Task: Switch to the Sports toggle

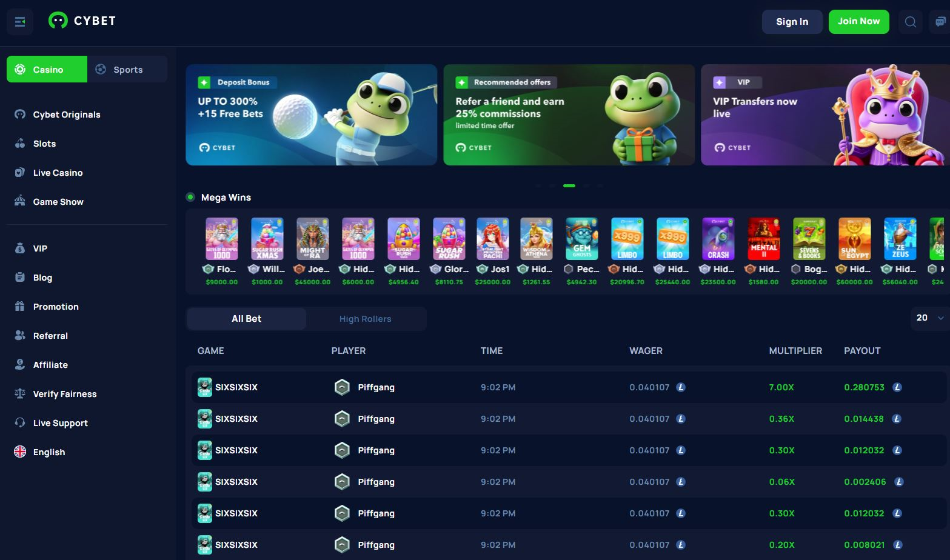Action: [x=127, y=70]
